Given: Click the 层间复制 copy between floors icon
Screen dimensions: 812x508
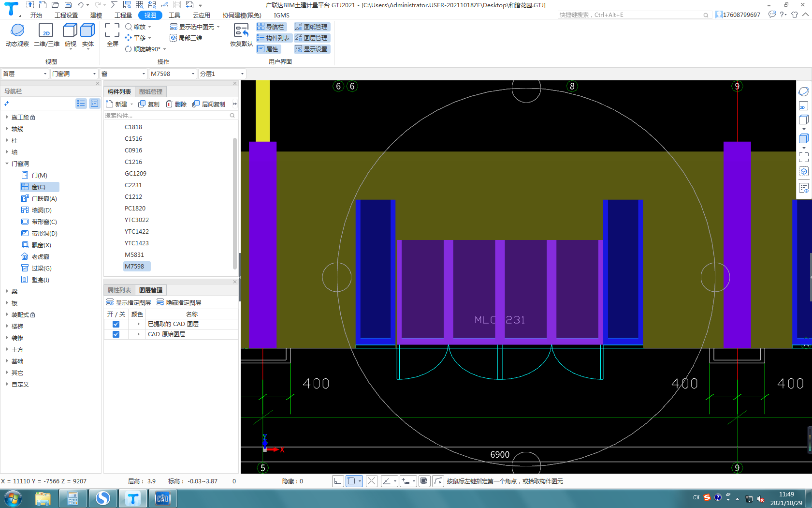Looking at the screenshot, I should 196,104.
